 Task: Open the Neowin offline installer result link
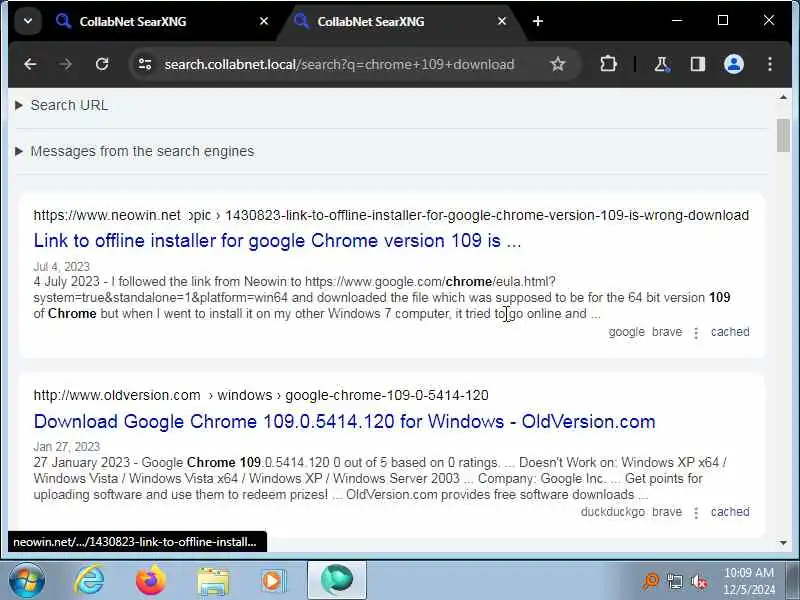[x=277, y=240]
